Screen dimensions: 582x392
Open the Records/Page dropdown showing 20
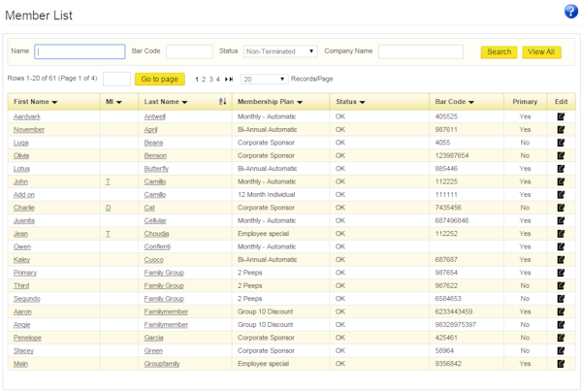click(264, 79)
